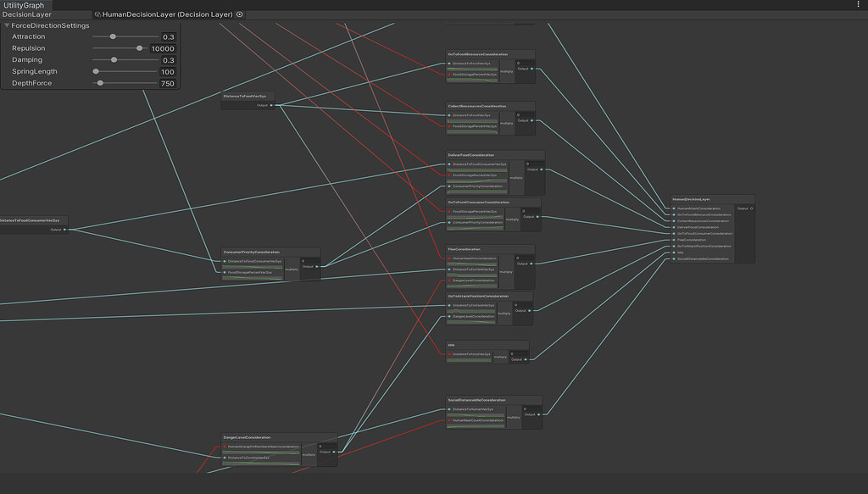Click the red FoodStoragePercentVecSys port on GoToFoodResourceConsideration
The height and width of the screenshot is (494, 868).
449,75
